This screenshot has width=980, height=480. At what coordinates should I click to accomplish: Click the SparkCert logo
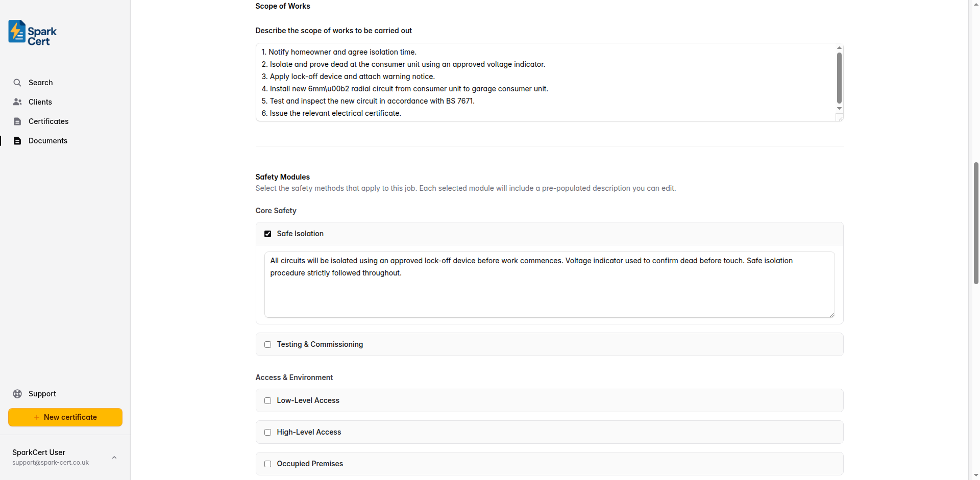[32, 32]
